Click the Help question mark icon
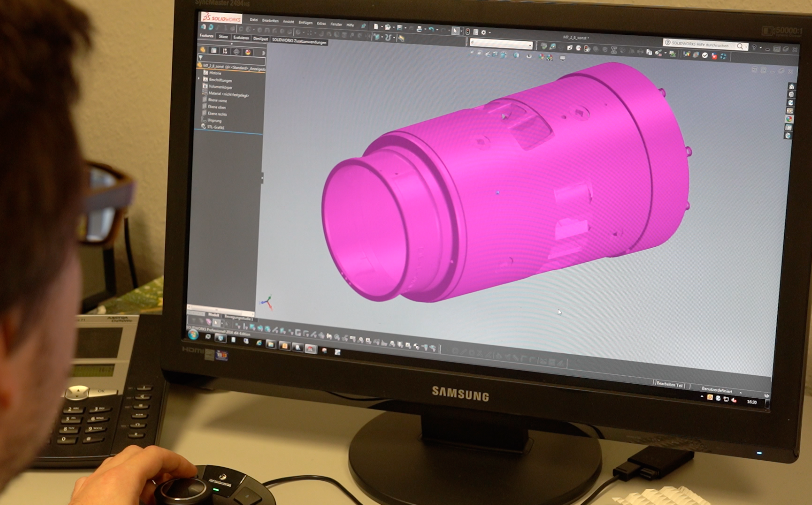 754,47
